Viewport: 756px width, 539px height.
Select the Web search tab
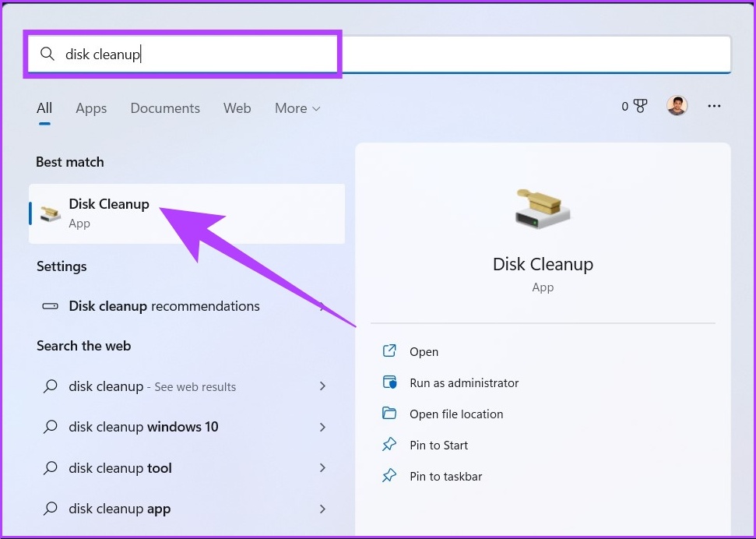pos(237,108)
